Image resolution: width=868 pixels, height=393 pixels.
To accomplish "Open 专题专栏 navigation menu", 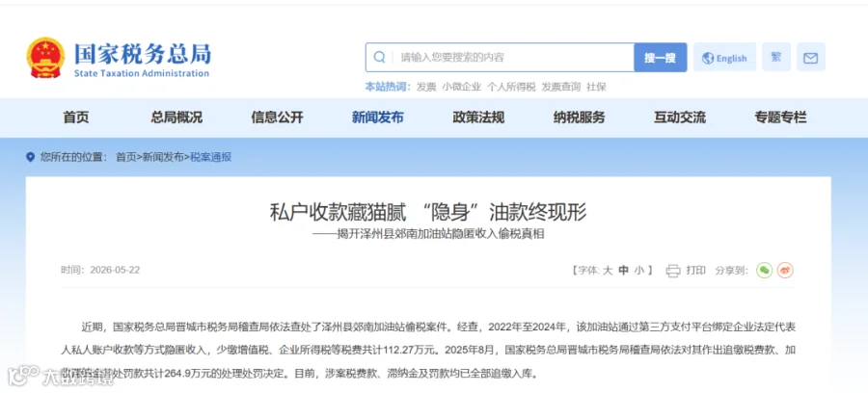I will (780, 118).
